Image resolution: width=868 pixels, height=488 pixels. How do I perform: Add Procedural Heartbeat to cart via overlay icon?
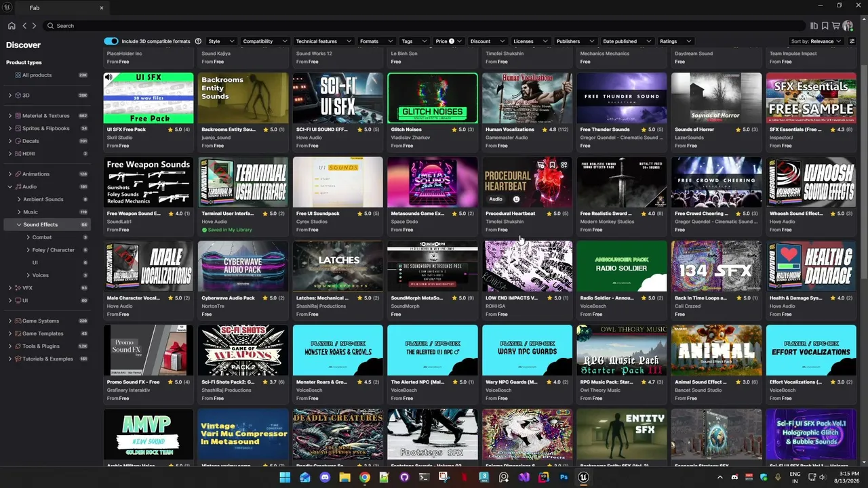point(540,165)
